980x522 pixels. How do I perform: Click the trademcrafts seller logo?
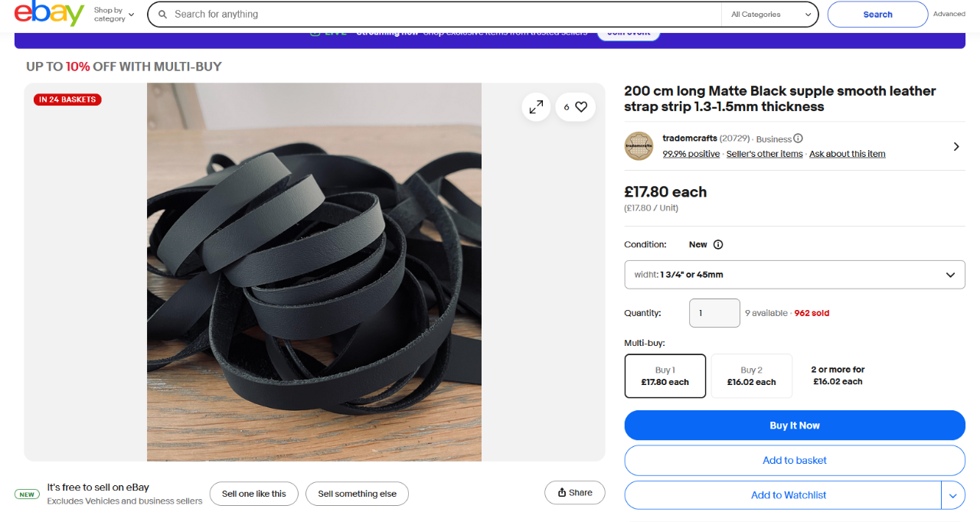tap(639, 145)
